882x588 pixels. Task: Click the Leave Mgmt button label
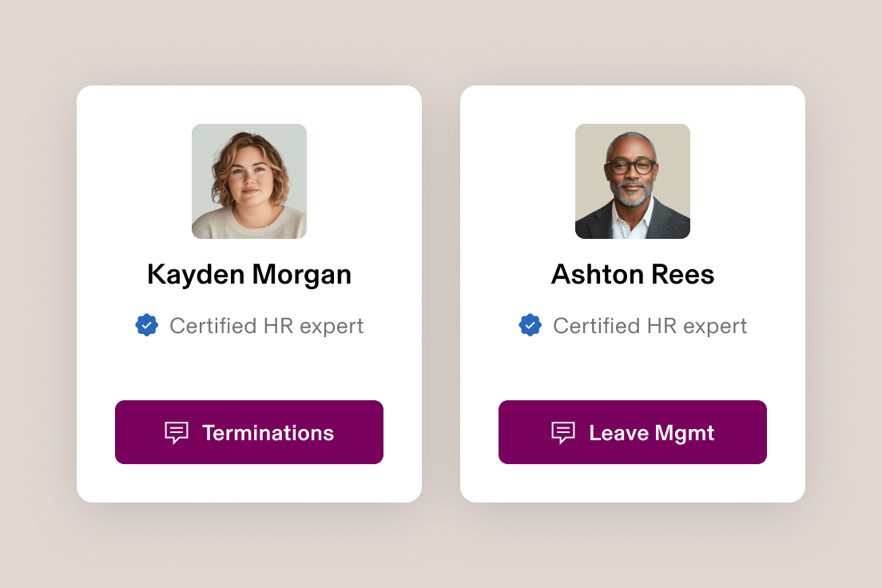pyautogui.click(x=651, y=432)
